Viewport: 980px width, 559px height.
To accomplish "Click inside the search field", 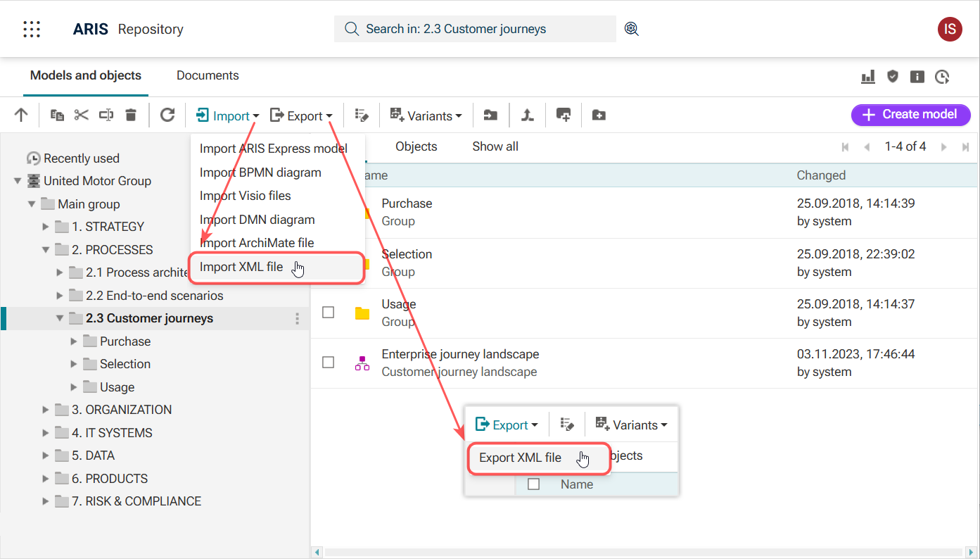I will 474,29.
